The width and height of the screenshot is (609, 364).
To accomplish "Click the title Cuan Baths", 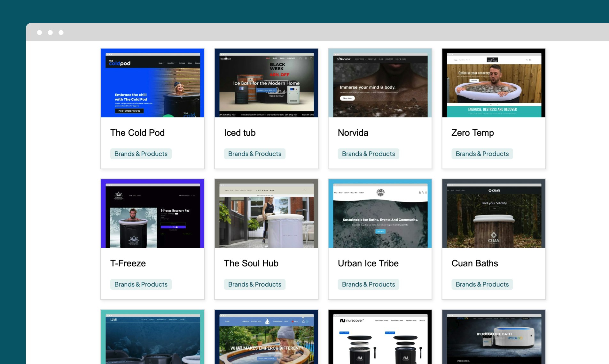I will tap(475, 263).
